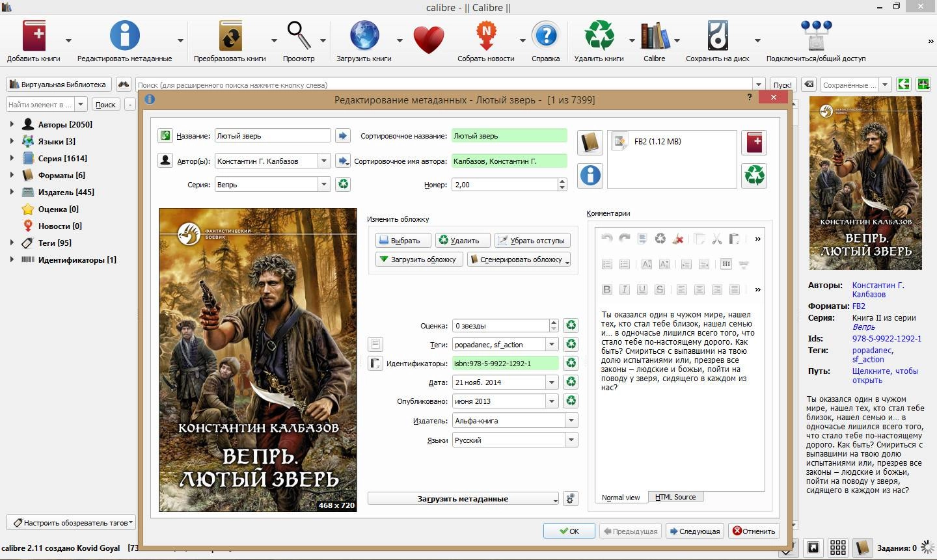Align comment text left

tap(682, 289)
